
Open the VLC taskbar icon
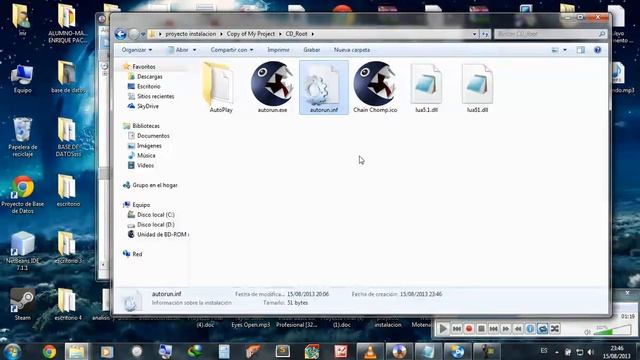tap(370, 351)
